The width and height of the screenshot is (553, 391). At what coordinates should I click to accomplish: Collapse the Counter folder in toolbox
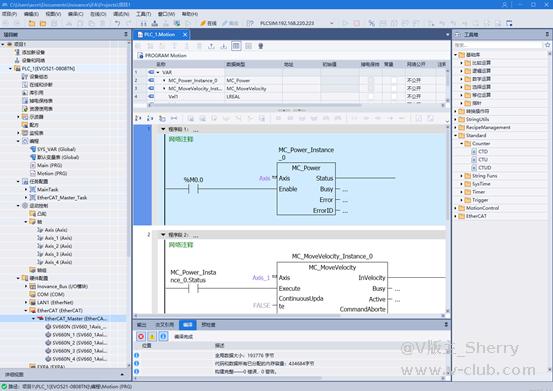(x=461, y=143)
